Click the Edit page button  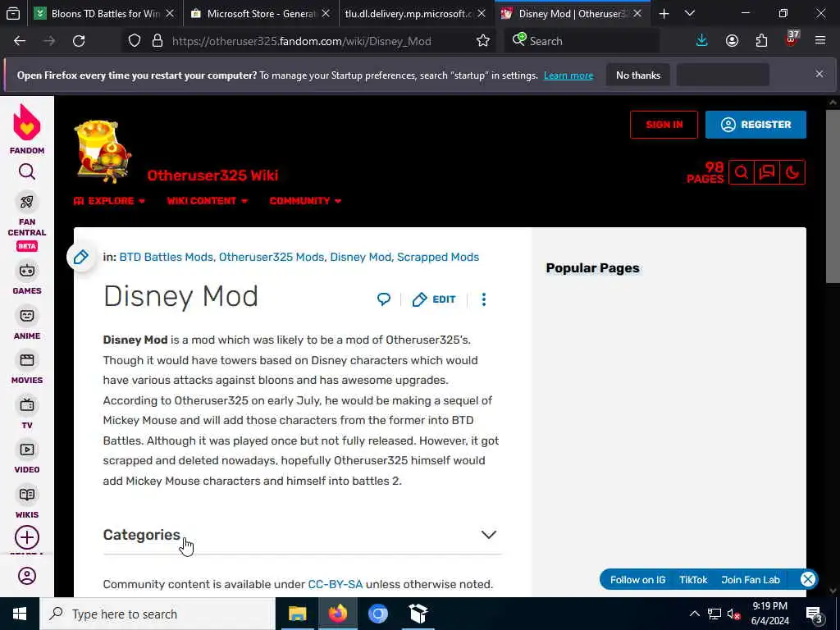point(435,299)
